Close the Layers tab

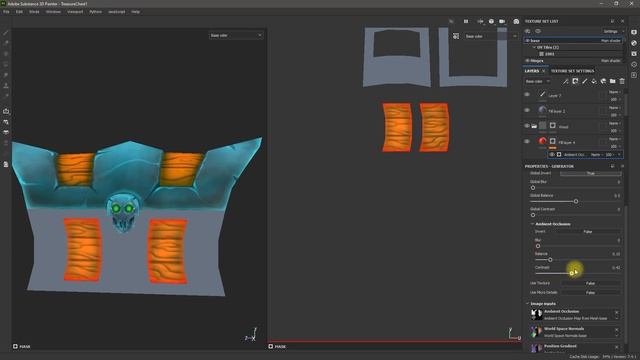click(x=543, y=71)
